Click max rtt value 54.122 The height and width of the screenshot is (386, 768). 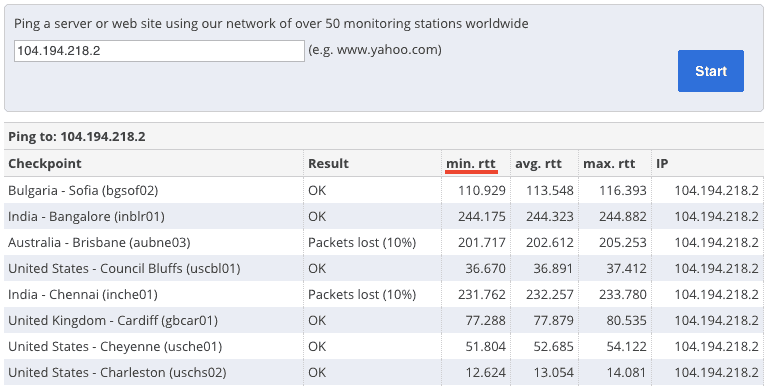point(626,346)
